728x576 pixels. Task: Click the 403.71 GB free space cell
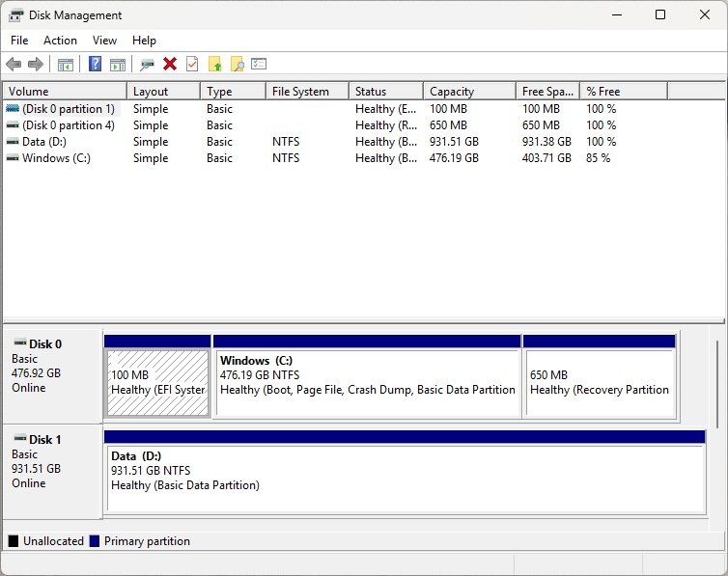[546, 158]
